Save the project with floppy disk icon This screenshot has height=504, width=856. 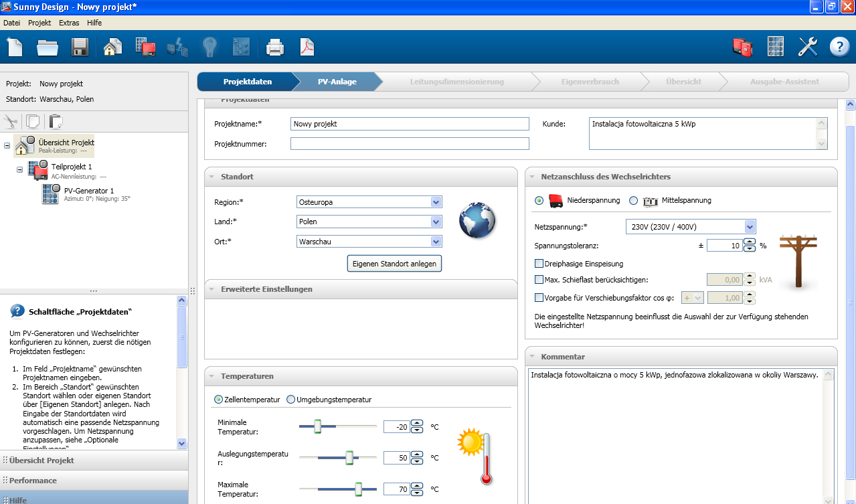80,48
